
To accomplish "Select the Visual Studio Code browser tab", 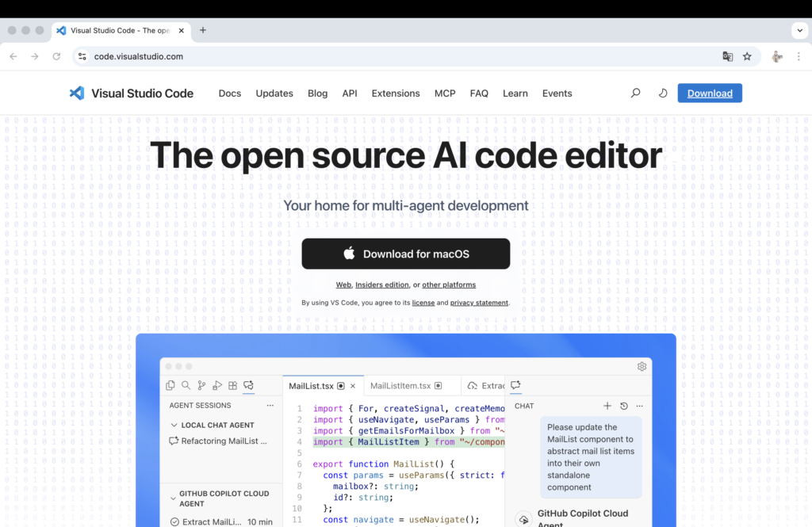I will [121, 31].
